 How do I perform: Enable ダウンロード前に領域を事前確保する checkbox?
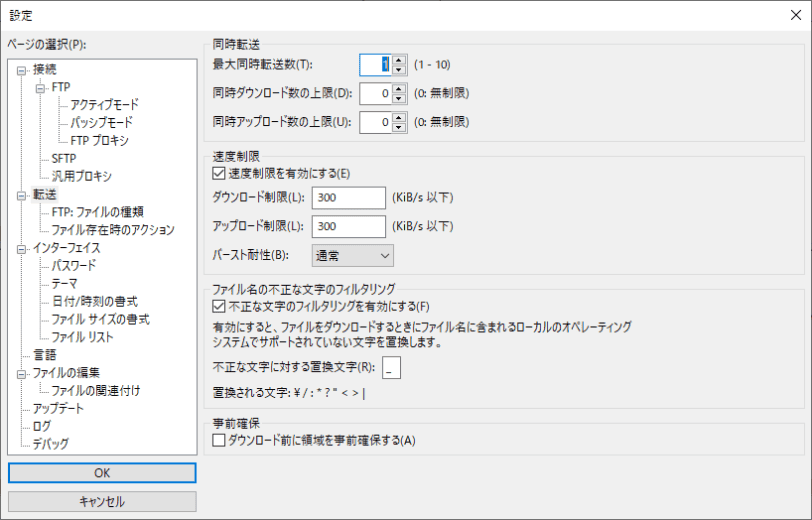click(220, 439)
